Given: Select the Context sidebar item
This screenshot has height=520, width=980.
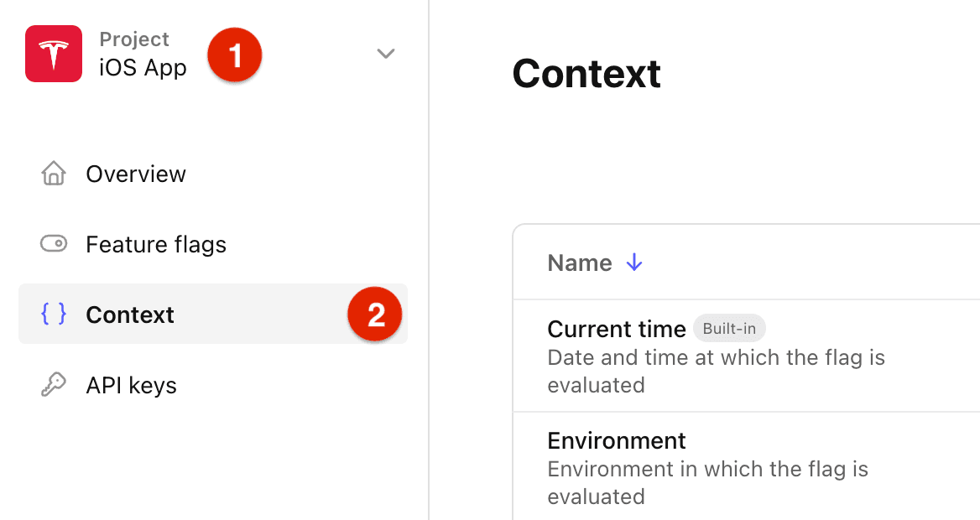Looking at the screenshot, I should (130, 315).
